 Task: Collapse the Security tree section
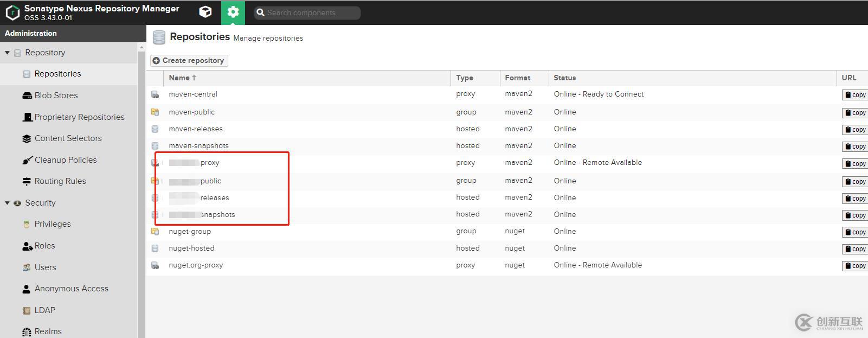pos(7,203)
